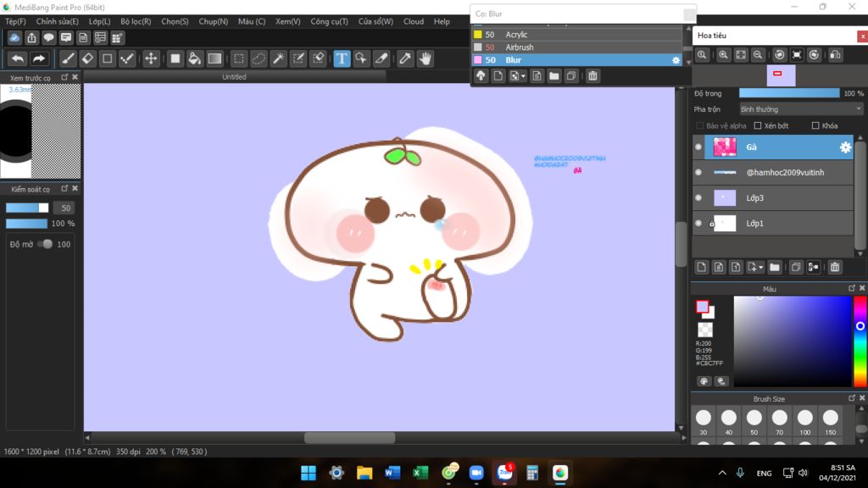The height and width of the screenshot is (488, 868).
Task: Activate the Text tool
Action: coord(342,58)
